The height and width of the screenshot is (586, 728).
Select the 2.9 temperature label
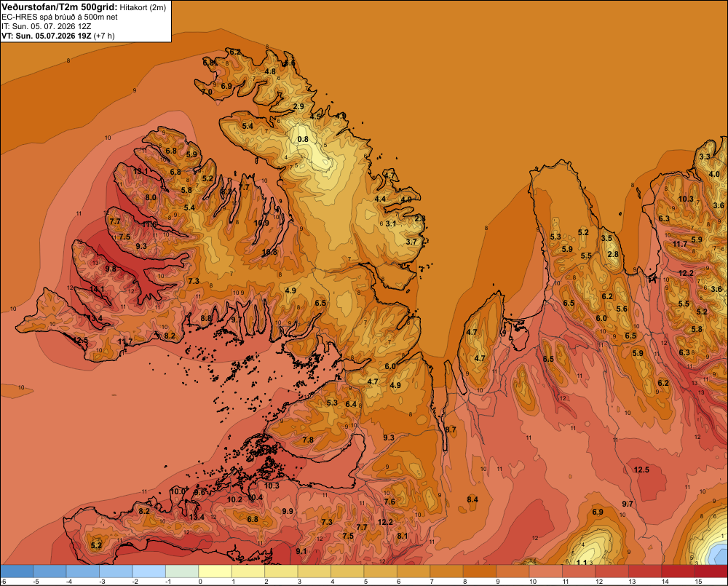[x=298, y=106]
